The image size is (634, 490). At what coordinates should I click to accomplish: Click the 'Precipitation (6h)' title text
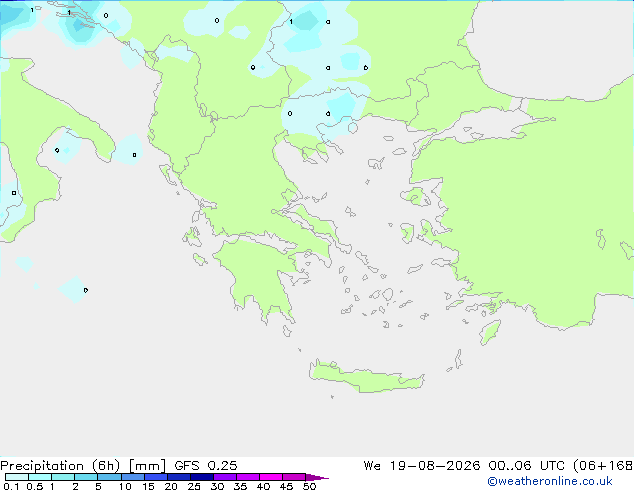(x=60, y=466)
